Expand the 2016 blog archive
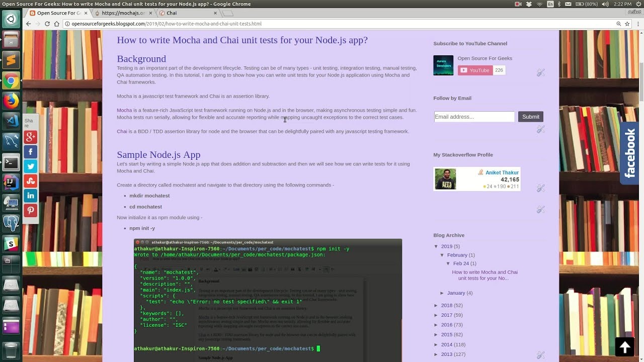 pos(436,325)
